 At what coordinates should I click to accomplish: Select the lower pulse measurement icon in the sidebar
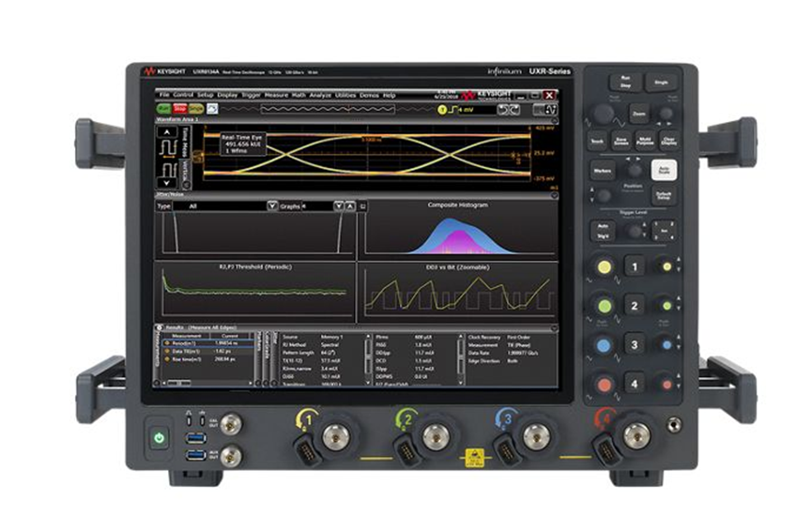point(168,169)
